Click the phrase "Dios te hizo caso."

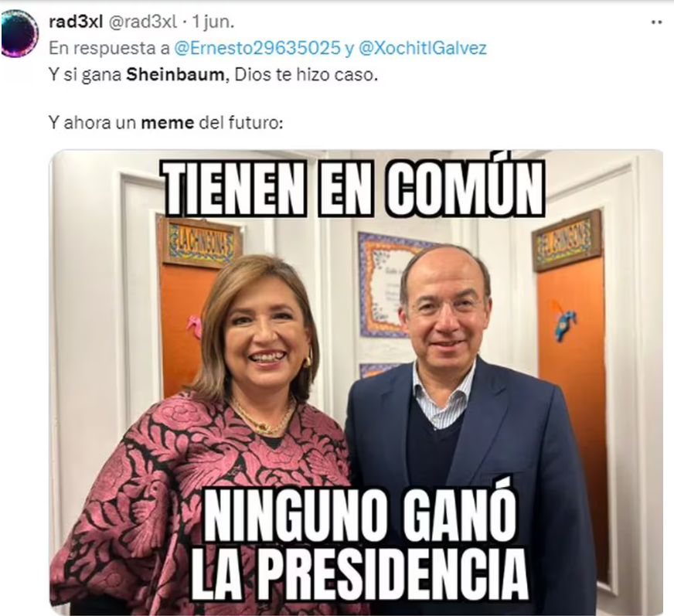[x=307, y=75]
